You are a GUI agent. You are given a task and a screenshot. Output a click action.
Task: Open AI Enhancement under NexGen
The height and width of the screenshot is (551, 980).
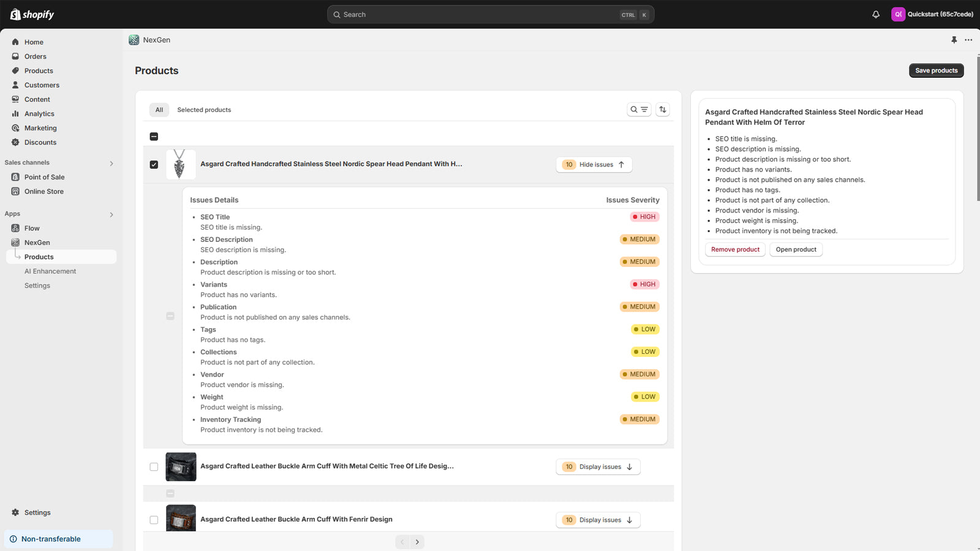tap(50, 271)
